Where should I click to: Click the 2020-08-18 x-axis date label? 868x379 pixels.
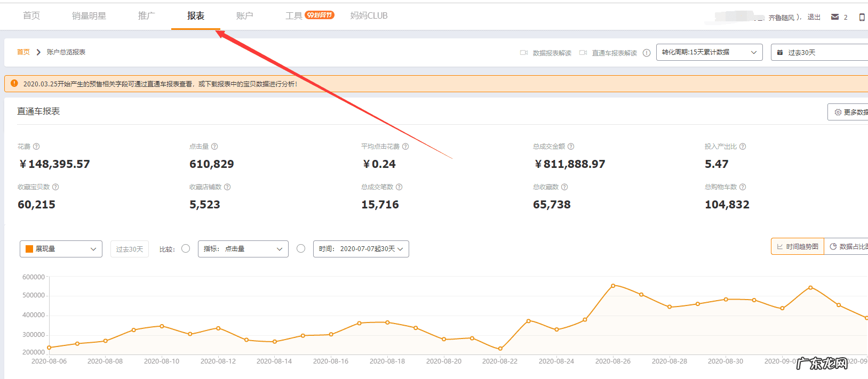pos(387,361)
